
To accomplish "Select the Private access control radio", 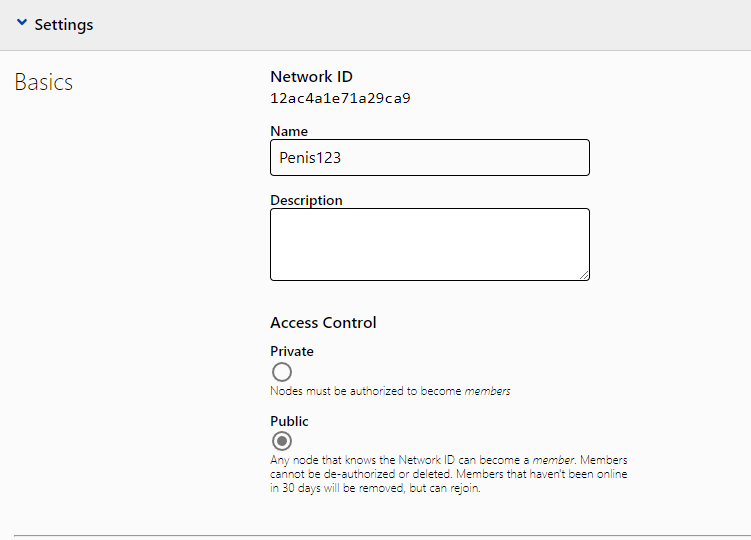I will pyautogui.click(x=282, y=372).
